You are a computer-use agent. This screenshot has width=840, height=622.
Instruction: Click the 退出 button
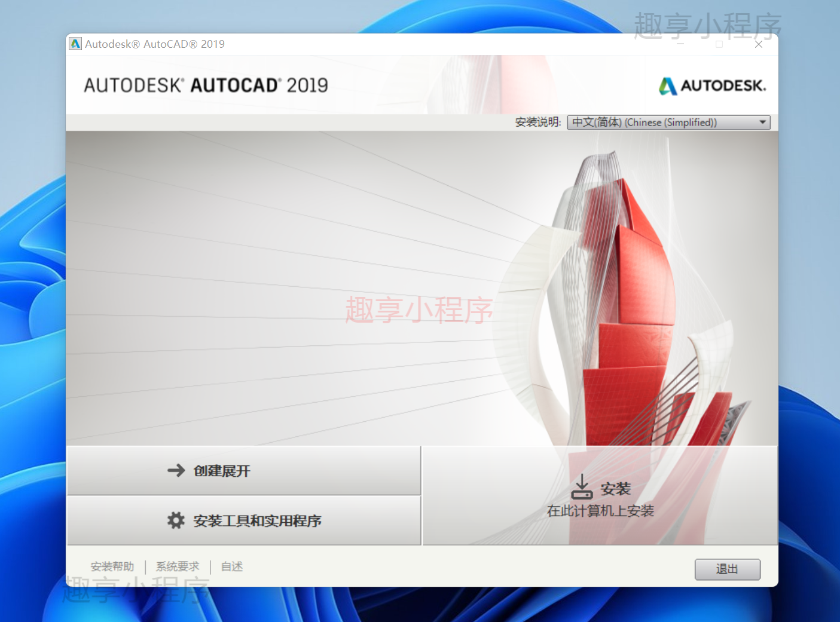click(x=728, y=569)
